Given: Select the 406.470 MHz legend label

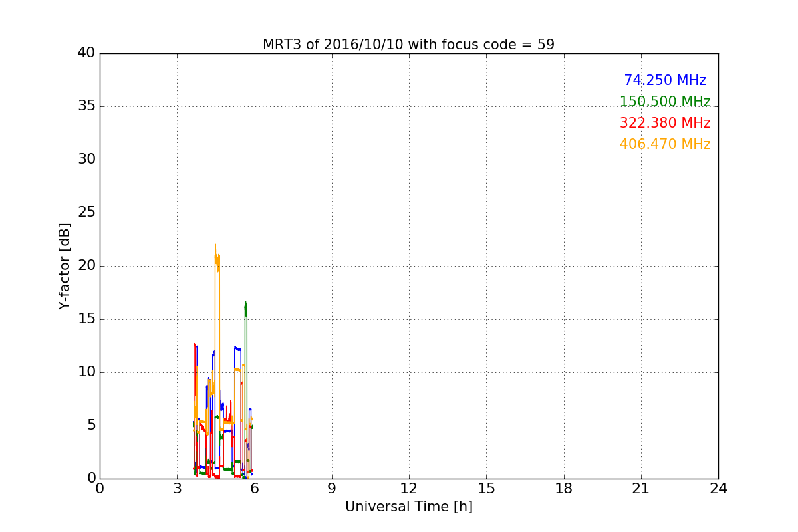Looking at the screenshot, I should (x=665, y=144).
